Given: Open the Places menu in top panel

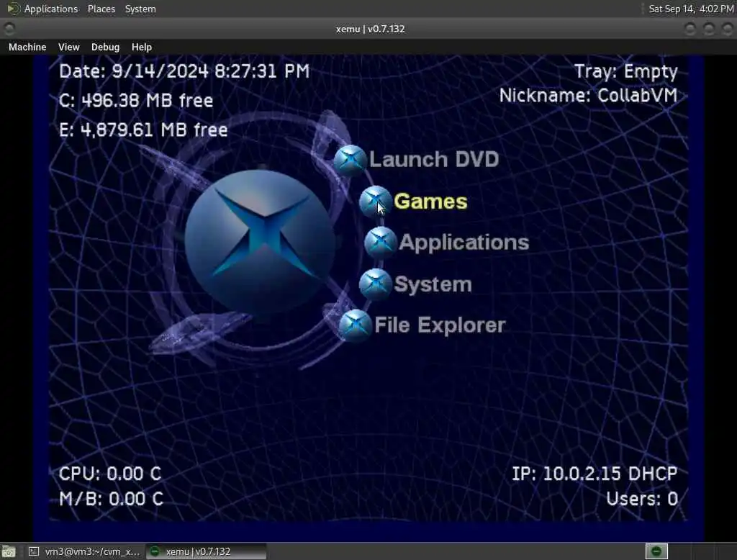Looking at the screenshot, I should (101, 9).
